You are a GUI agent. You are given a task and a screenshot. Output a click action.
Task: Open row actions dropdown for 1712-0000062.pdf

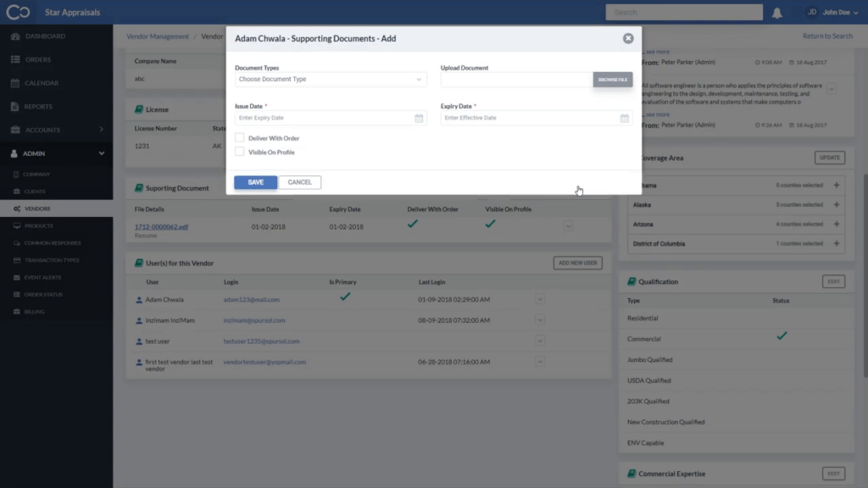click(x=568, y=226)
